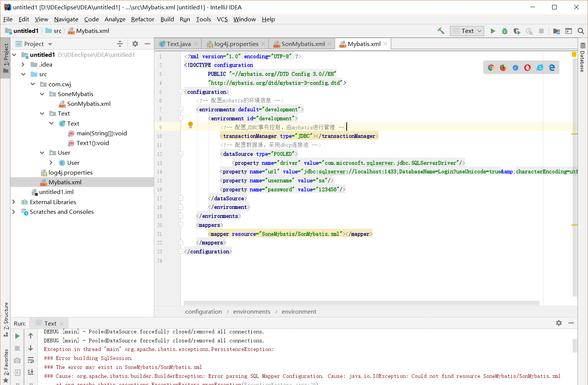Close the Text run tab
This screenshot has width=588, height=385.
[62, 323]
